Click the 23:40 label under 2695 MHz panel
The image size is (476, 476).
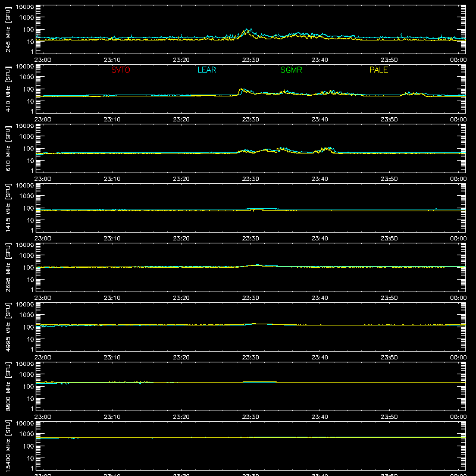320,298
